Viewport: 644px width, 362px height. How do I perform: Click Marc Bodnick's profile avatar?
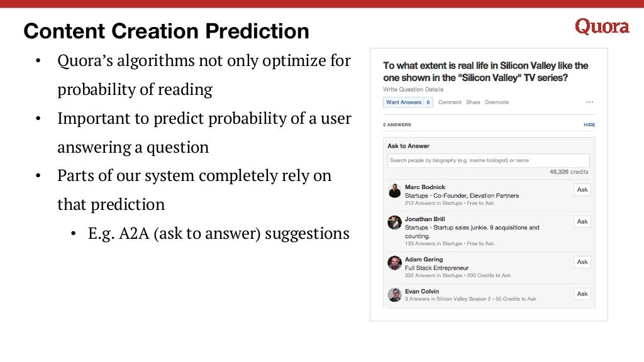[395, 191]
